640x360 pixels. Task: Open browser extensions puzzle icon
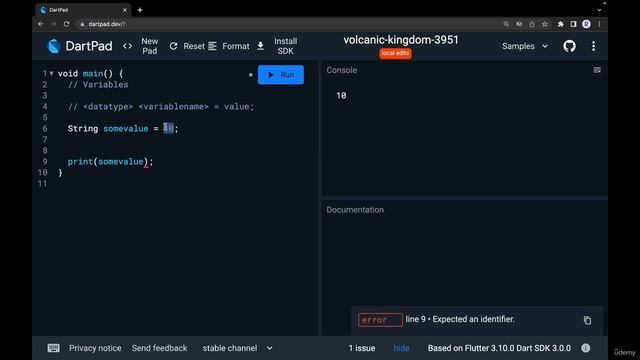point(560,24)
